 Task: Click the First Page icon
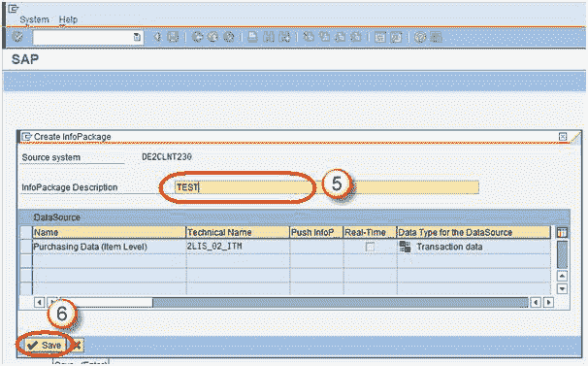point(309,37)
